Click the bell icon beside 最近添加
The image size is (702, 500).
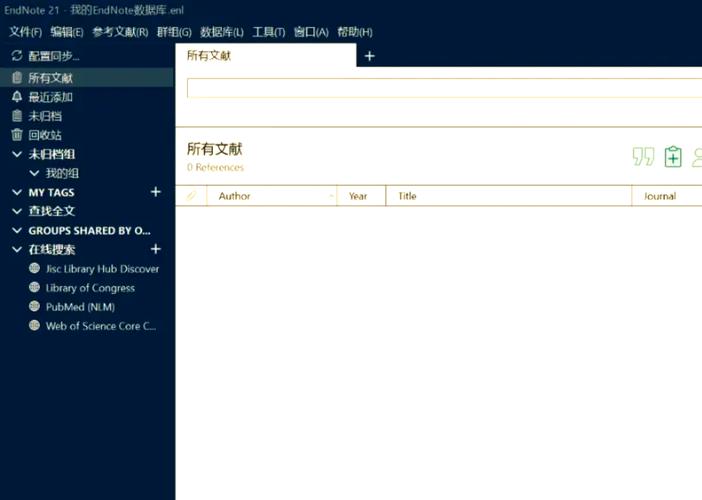coord(17,97)
